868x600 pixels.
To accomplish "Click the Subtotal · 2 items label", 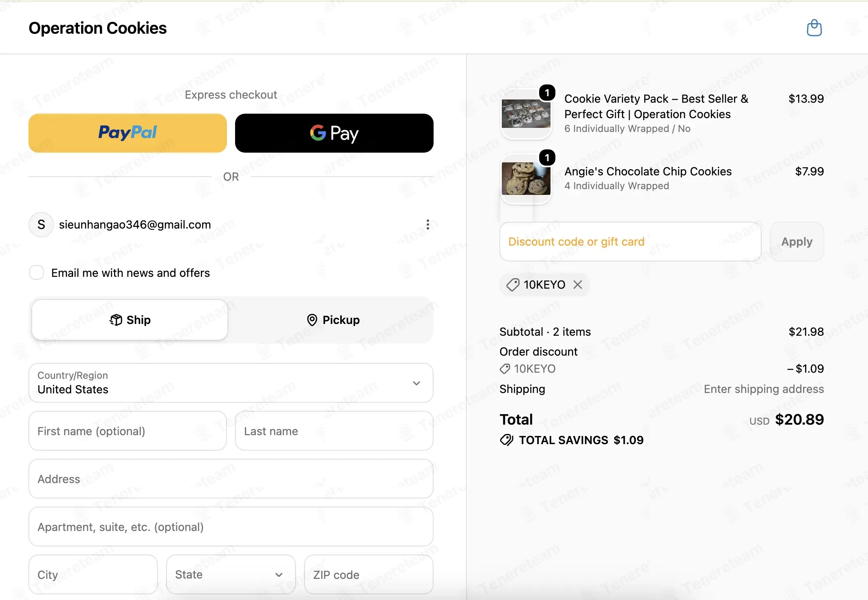I will click(x=545, y=332).
